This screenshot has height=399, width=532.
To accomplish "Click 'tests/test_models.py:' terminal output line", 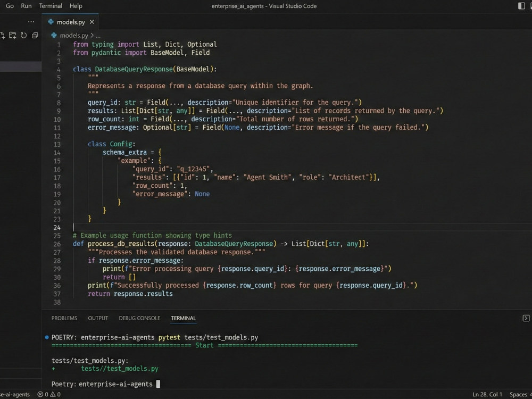I will 90,361.
